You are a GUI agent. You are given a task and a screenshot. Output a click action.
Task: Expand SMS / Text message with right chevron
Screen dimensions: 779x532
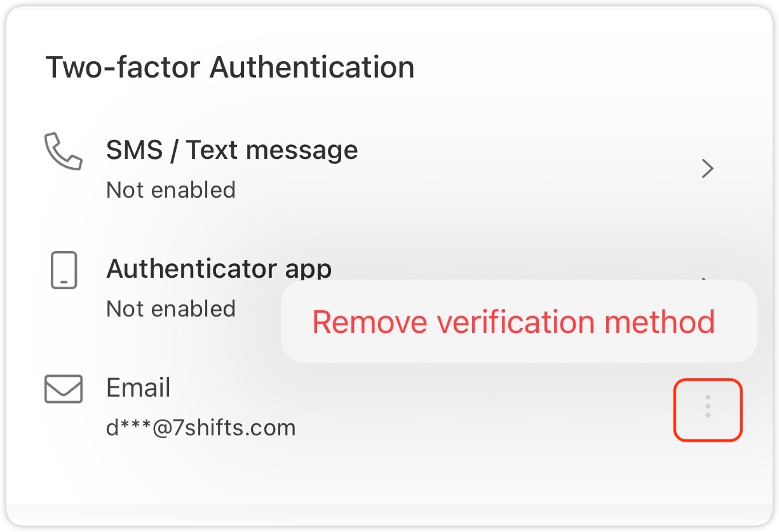707,168
